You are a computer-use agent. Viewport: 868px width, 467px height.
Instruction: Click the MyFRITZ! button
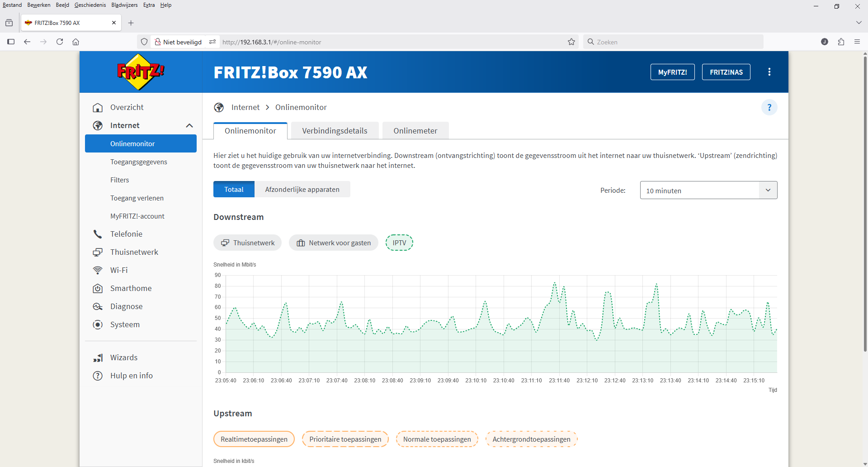(673, 72)
